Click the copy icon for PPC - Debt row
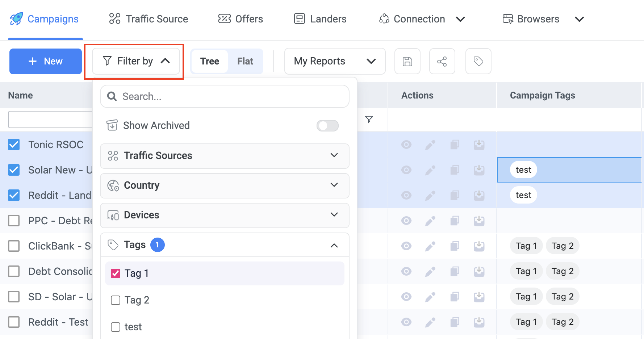The image size is (644, 339). (x=455, y=221)
